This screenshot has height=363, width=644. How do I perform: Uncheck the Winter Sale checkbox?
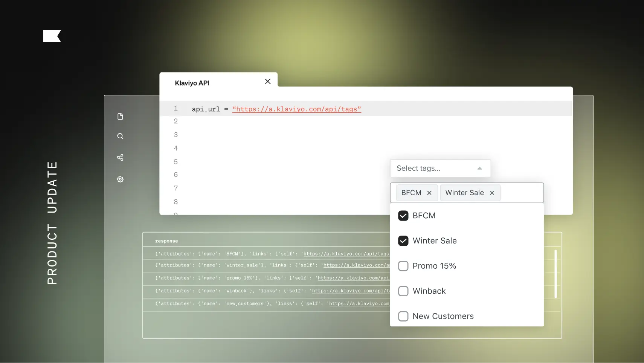click(x=403, y=241)
